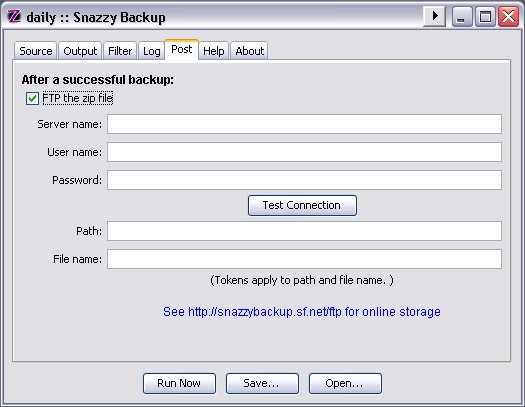Go to the Log tab
This screenshot has width=525, height=407.
(x=151, y=51)
